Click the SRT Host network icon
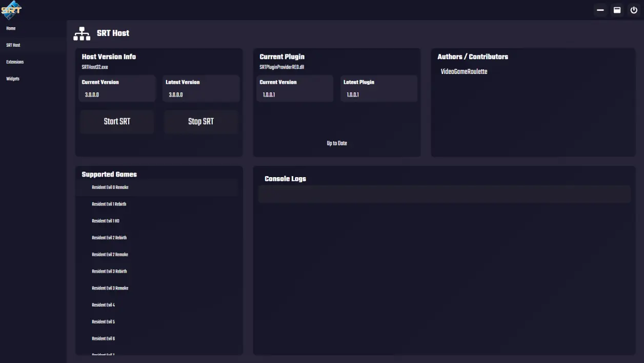The width and height of the screenshot is (644, 363). coord(82,33)
